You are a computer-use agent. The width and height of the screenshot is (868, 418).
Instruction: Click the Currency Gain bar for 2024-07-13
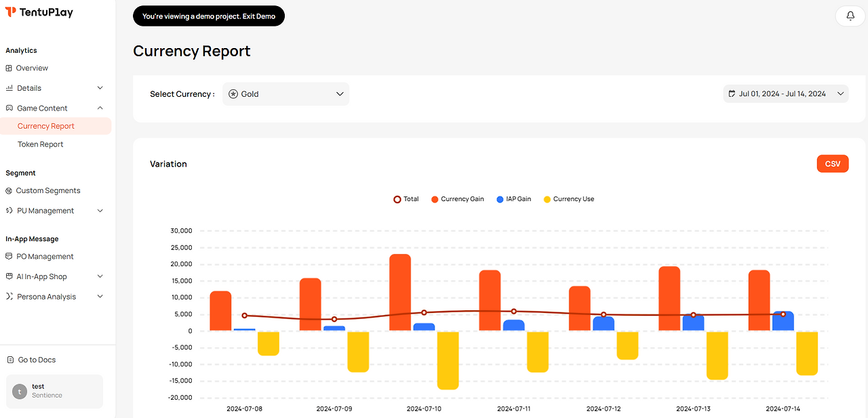pos(669,299)
